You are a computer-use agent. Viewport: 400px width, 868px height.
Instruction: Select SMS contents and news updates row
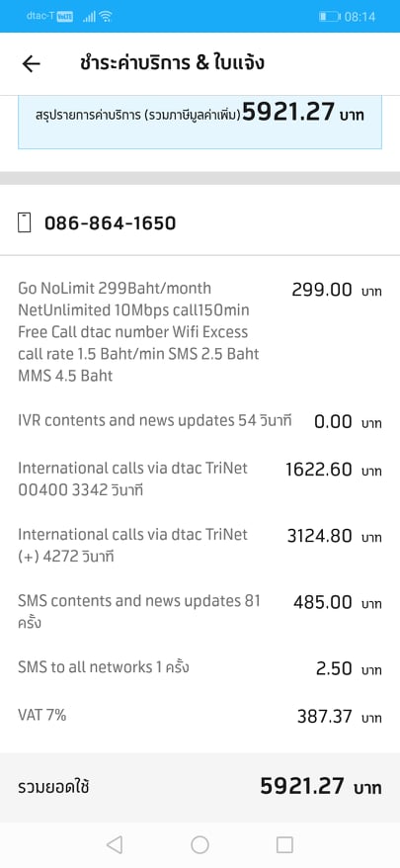(x=200, y=612)
